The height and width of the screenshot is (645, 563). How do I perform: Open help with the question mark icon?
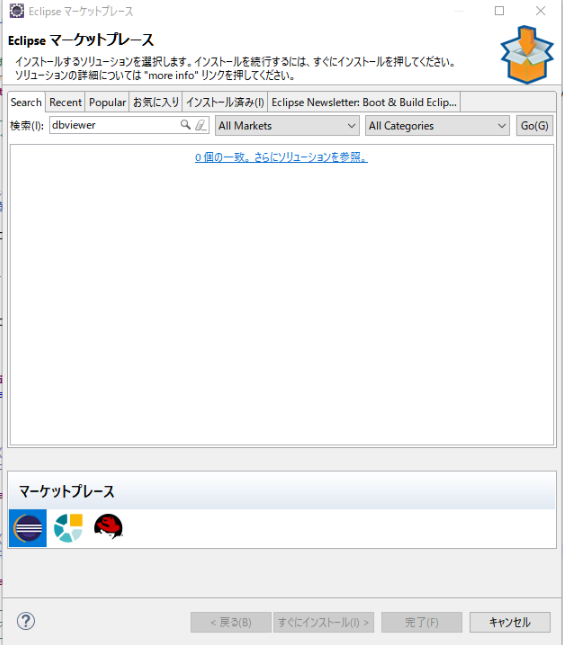pos(26,621)
